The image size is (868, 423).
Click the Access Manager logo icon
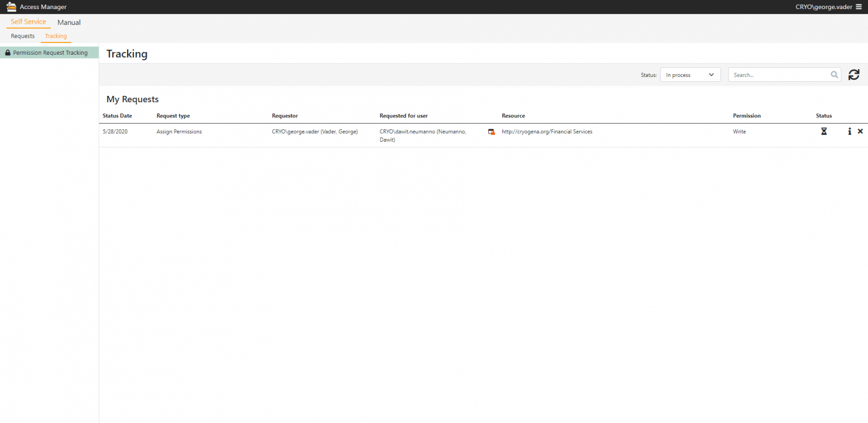pyautogui.click(x=11, y=6)
